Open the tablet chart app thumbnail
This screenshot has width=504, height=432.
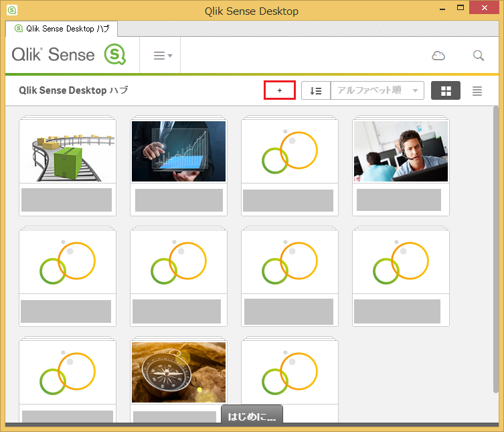[x=179, y=151]
